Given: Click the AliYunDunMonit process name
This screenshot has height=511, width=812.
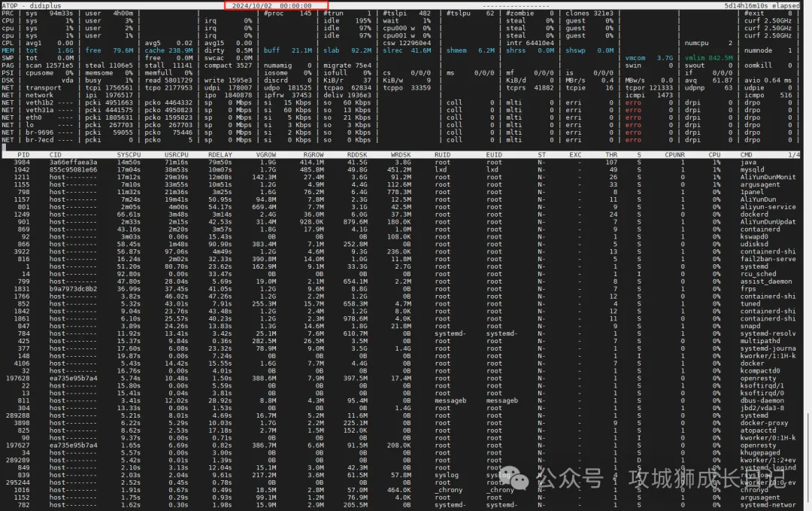Looking at the screenshot, I should [768, 177].
